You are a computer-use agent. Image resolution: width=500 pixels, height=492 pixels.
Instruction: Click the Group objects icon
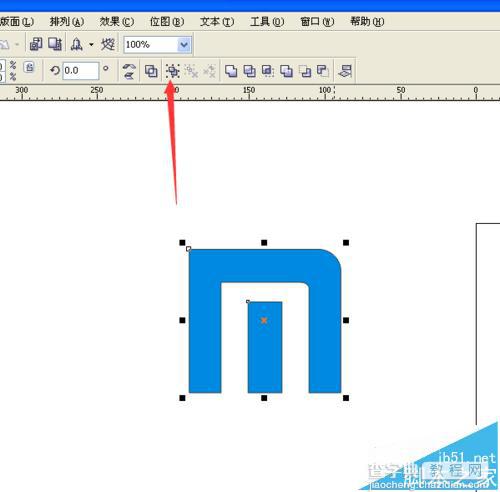[173, 71]
